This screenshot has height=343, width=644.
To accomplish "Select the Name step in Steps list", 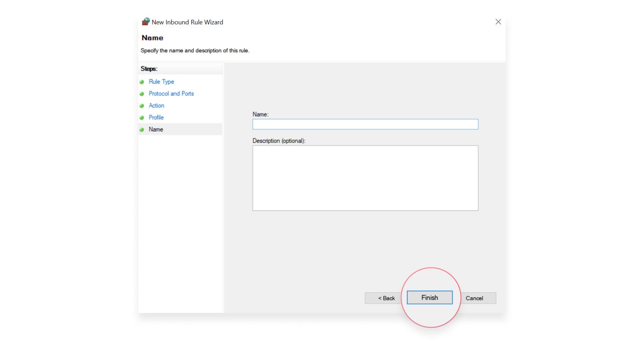I will pos(180,129).
